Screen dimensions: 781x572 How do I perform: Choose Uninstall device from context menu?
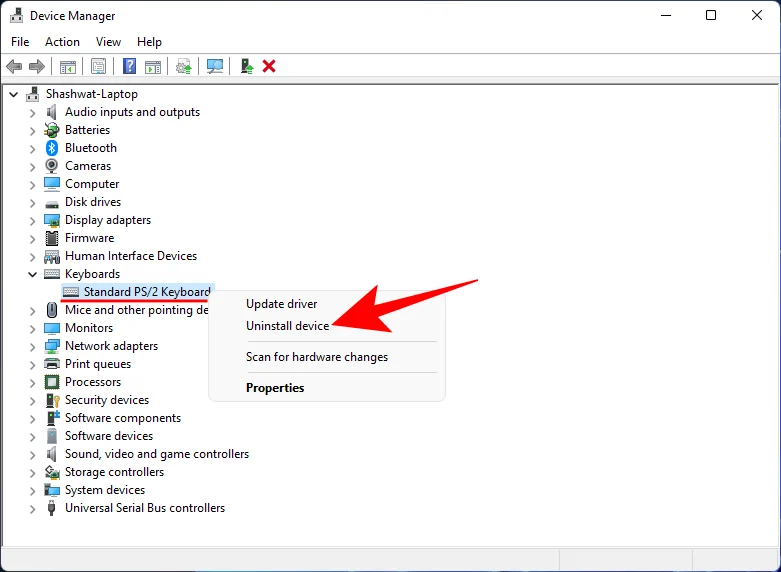(x=287, y=326)
